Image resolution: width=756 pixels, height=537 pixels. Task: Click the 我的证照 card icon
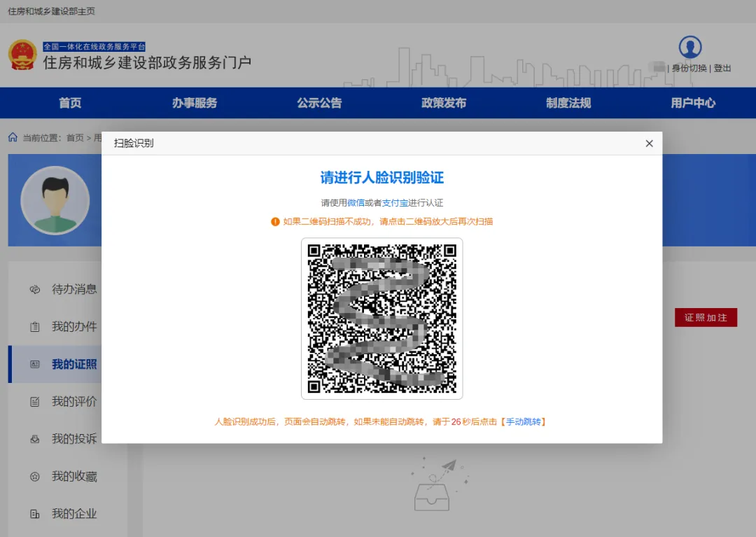(x=35, y=365)
